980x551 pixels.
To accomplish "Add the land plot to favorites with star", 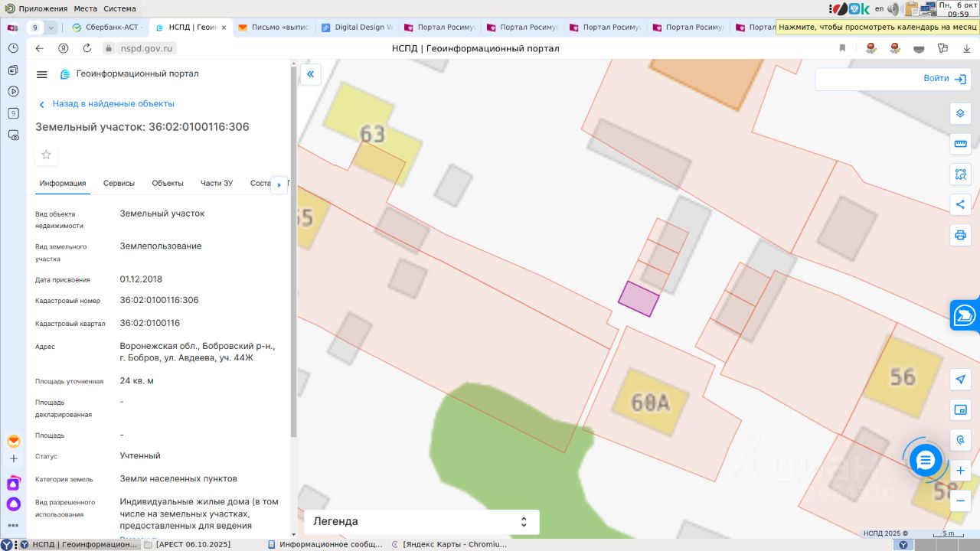I will point(46,155).
